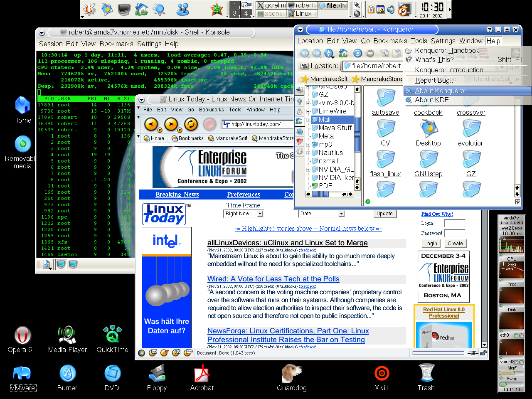Launch the terminal from the top panel

click(x=124, y=9)
